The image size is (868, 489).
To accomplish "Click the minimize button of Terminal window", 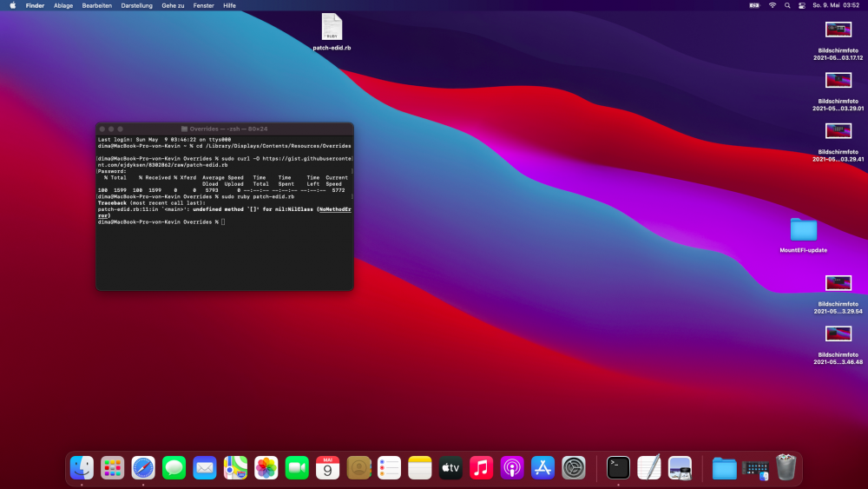I will coord(111,129).
